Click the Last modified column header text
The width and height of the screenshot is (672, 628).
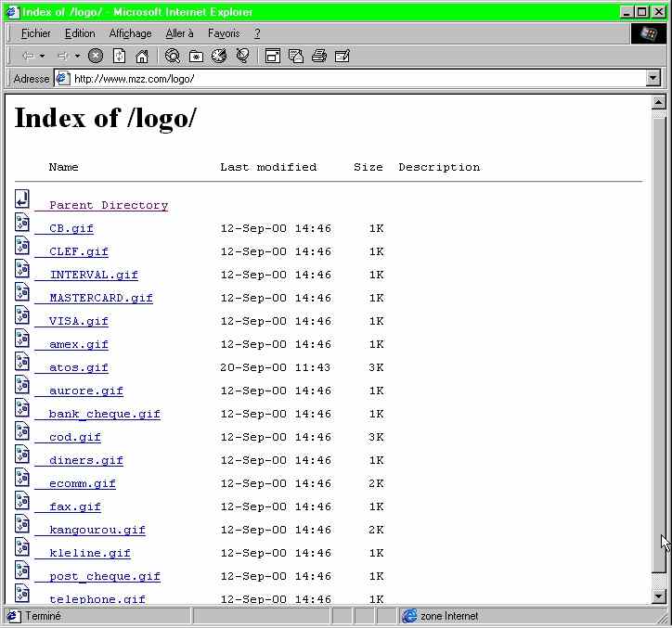[x=268, y=167]
